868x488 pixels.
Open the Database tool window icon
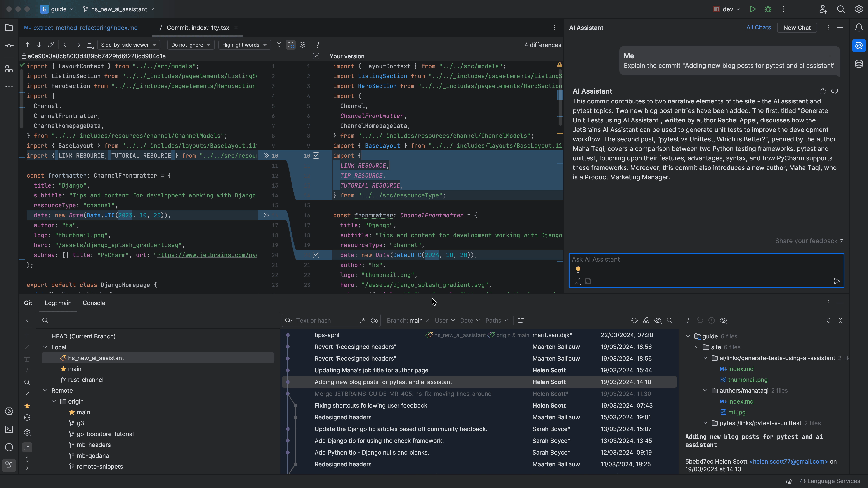pyautogui.click(x=859, y=63)
